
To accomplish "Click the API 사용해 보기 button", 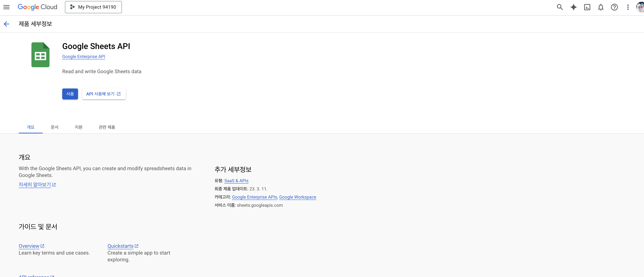I will pyautogui.click(x=104, y=94).
